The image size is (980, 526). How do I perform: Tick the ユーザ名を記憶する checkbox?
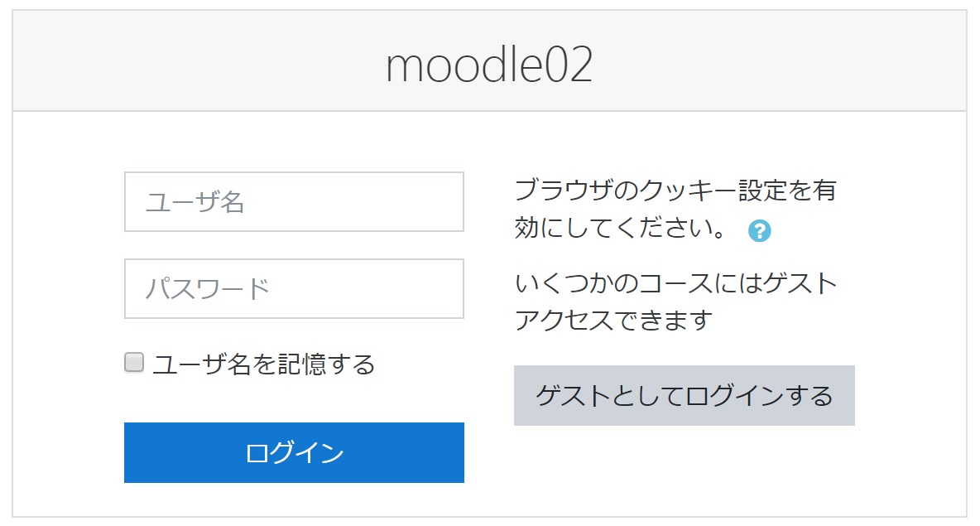point(134,362)
